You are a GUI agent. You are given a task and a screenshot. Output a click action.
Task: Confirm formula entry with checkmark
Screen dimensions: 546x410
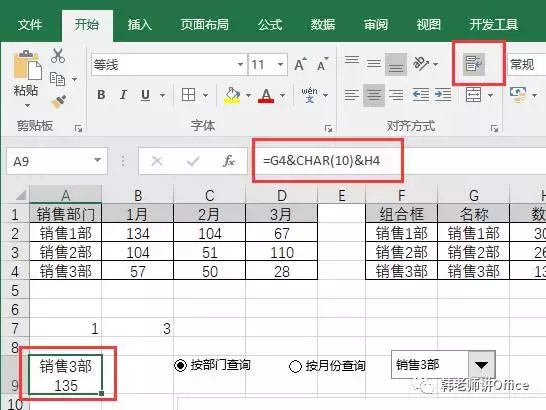[x=193, y=161]
